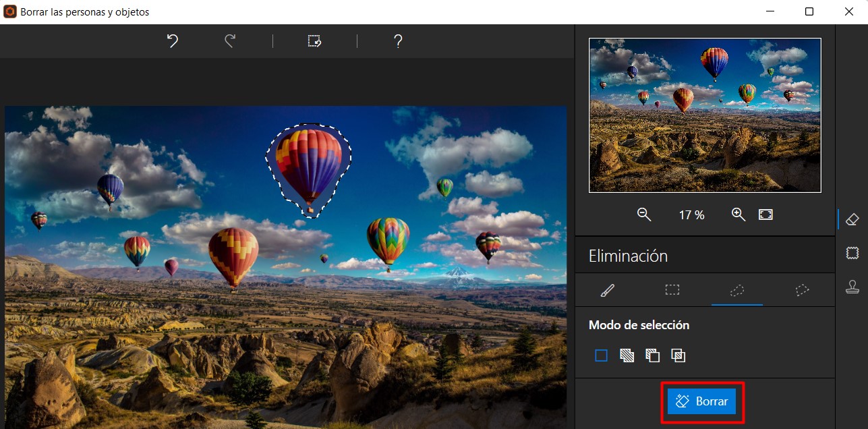
Task: Click the Modo de selección label
Action: (x=639, y=325)
